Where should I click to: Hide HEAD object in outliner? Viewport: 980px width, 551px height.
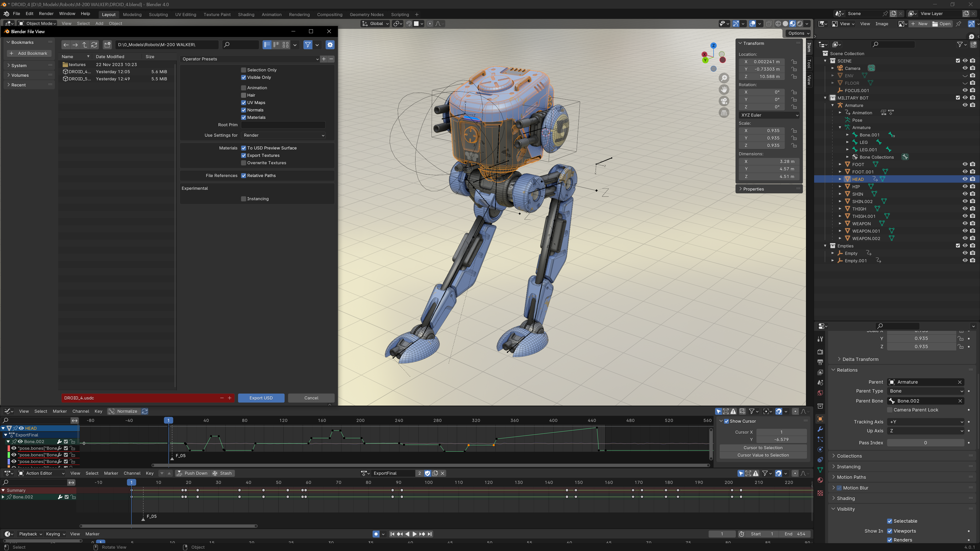[x=965, y=179]
